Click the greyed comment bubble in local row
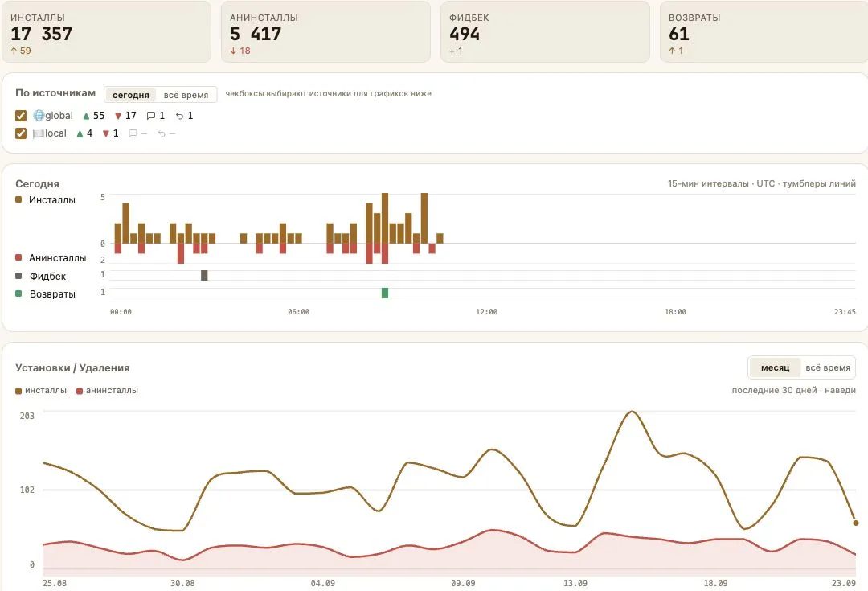 coord(133,133)
